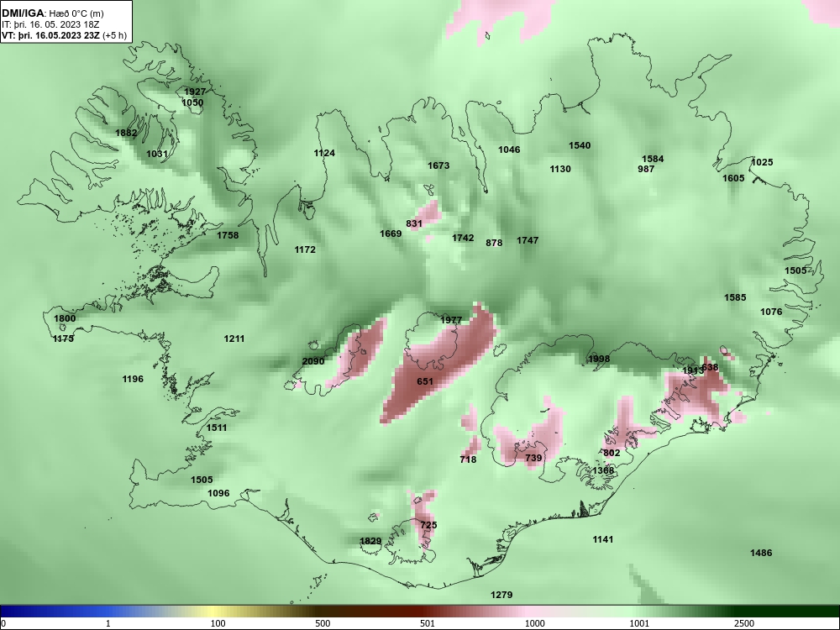840x630 pixels.
Task: Click the 1096 label on the southwest coast
Action: tap(218, 493)
